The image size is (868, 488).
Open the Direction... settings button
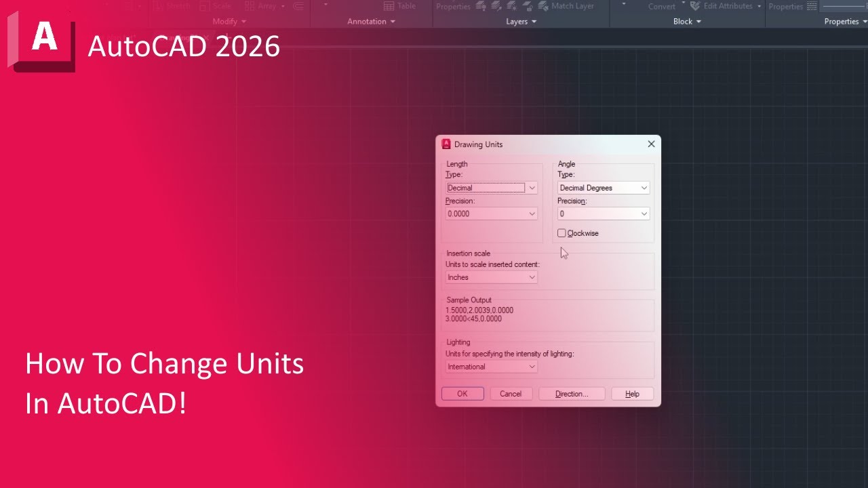tap(572, 394)
